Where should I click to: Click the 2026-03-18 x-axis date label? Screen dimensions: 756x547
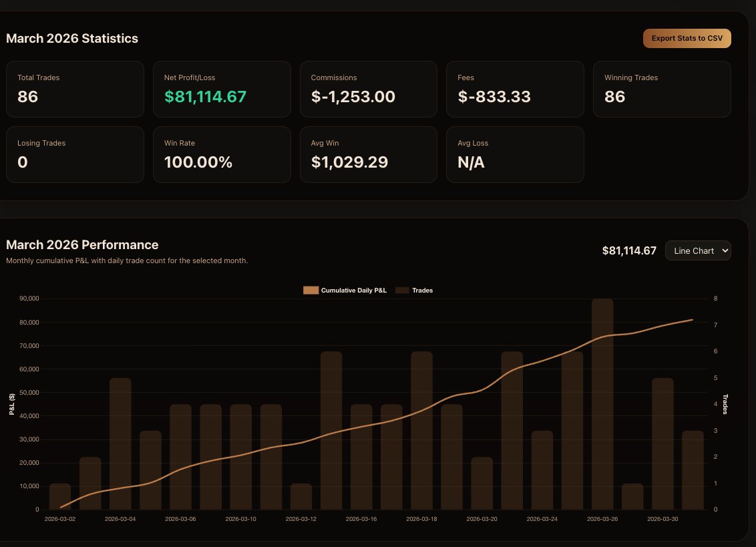(421, 519)
